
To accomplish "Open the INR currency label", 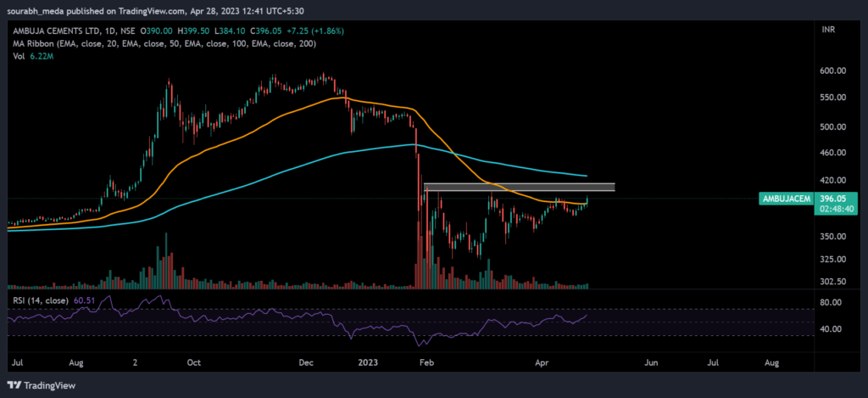I will pyautogui.click(x=829, y=28).
